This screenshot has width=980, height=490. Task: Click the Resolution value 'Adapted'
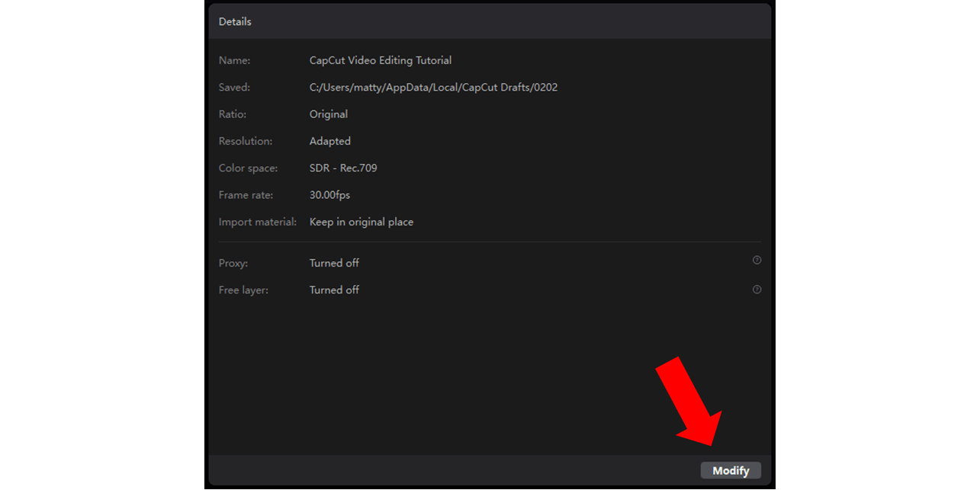click(330, 141)
